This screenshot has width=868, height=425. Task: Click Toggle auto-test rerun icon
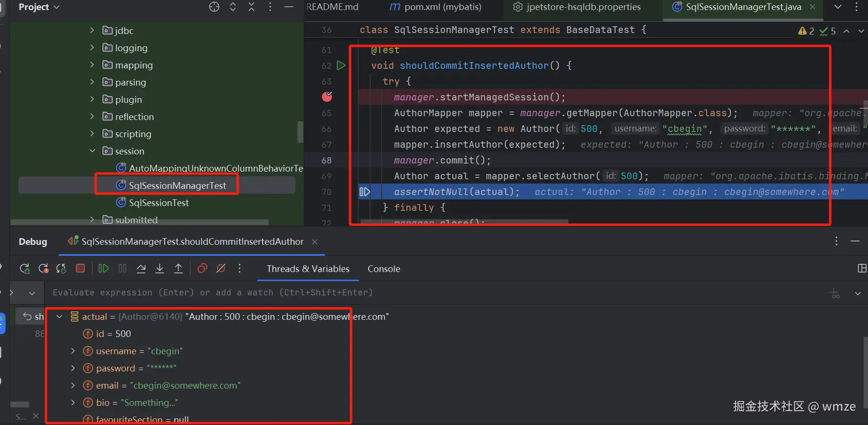click(x=61, y=269)
